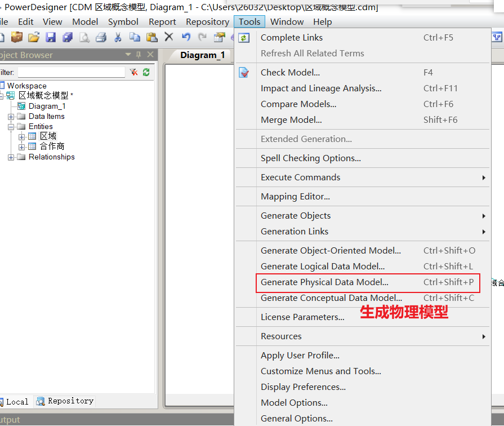Open Impact and Lineage Analysis

pyautogui.click(x=363, y=88)
